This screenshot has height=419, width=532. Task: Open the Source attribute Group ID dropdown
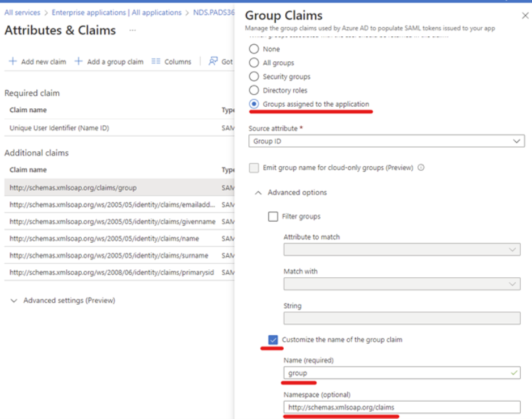[386, 141]
